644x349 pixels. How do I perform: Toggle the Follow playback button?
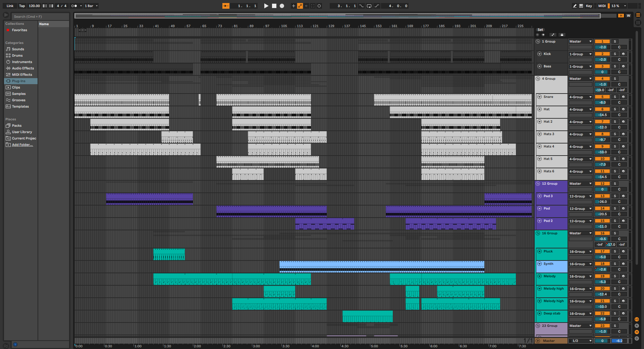[x=226, y=6]
